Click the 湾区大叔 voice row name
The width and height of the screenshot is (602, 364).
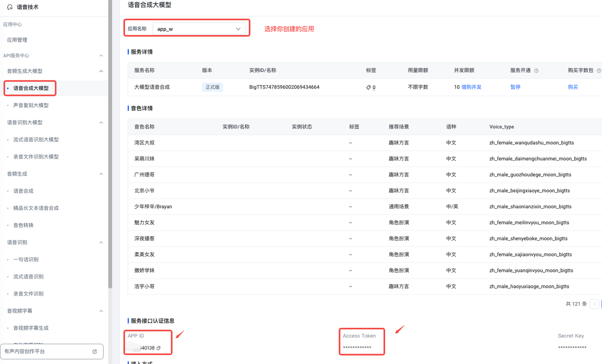[144, 142]
